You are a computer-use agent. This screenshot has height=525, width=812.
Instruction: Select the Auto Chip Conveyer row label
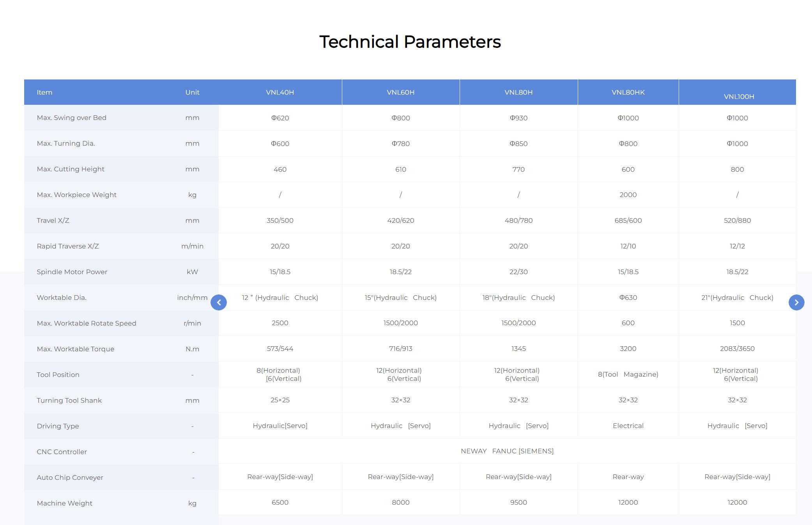70,477
